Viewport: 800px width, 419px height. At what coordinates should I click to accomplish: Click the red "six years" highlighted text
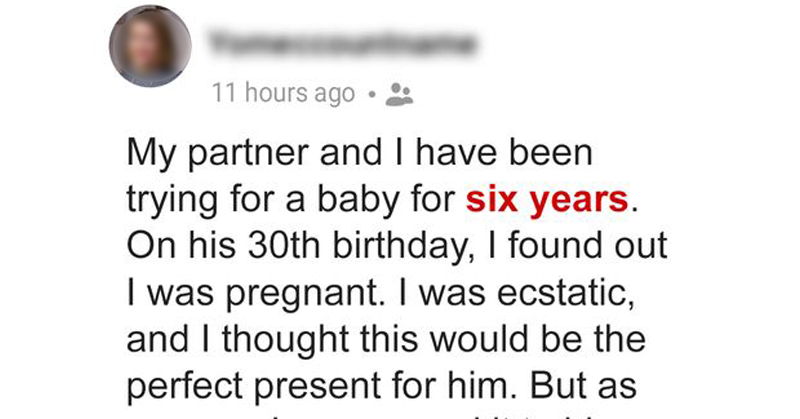point(547,200)
